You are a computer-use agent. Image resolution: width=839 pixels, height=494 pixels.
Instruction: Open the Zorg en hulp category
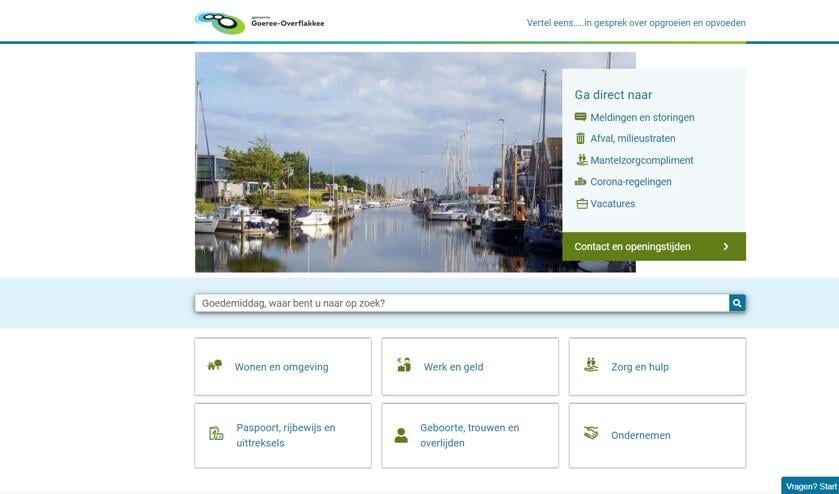pos(657,367)
